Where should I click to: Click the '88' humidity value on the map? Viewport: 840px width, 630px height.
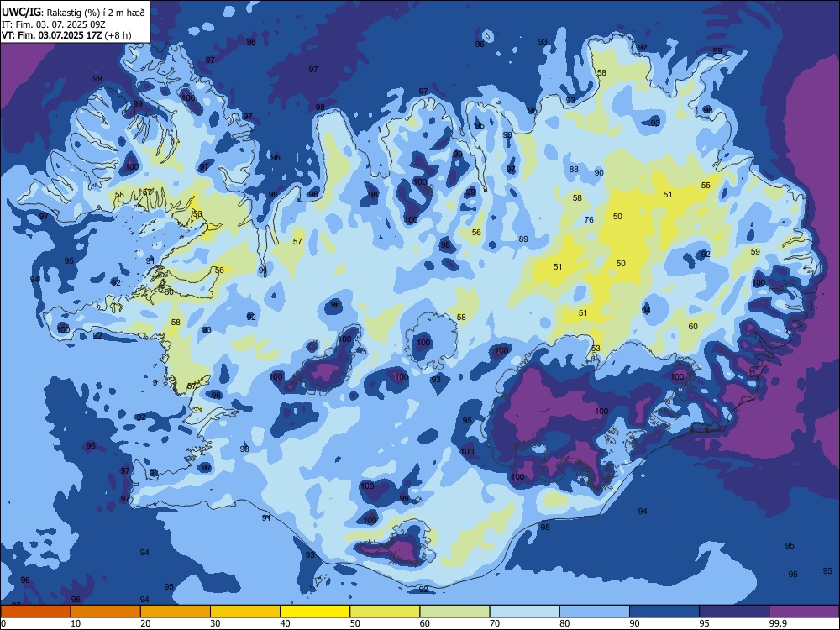(x=574, y=170)
